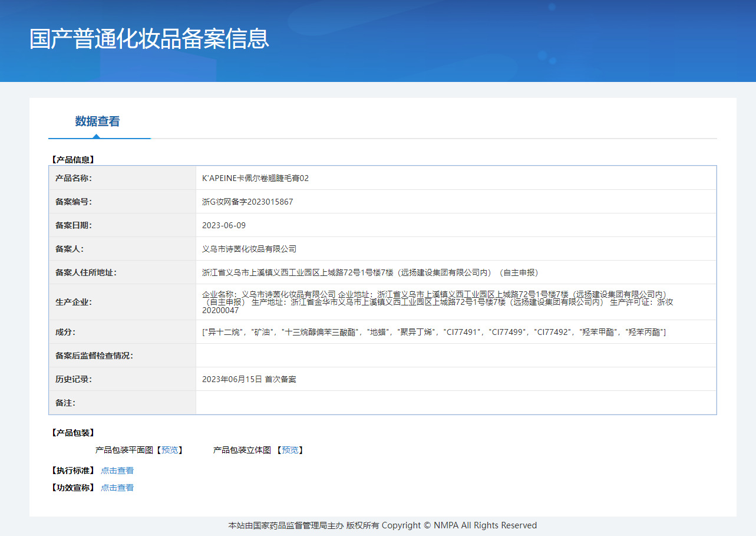Viewport: 756px width, 536px height.
Task: Click the 备案后监督检查情况 row label
Action: (94, 356)
